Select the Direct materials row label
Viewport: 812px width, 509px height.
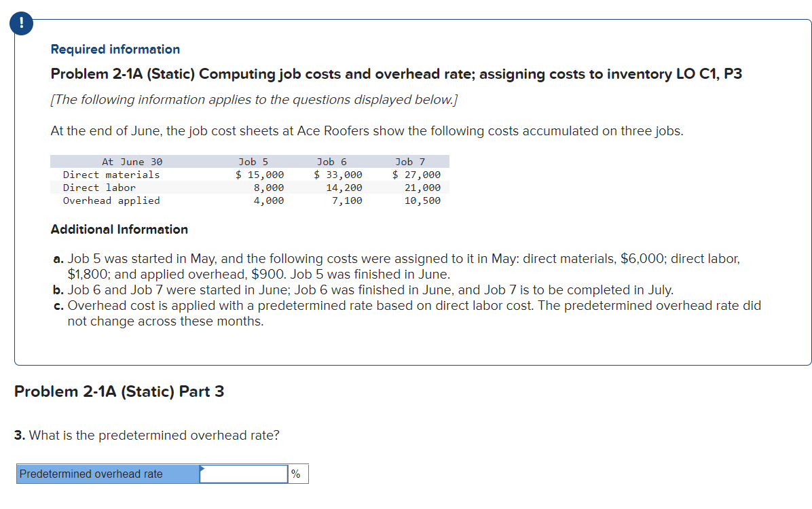coord(111,175)
